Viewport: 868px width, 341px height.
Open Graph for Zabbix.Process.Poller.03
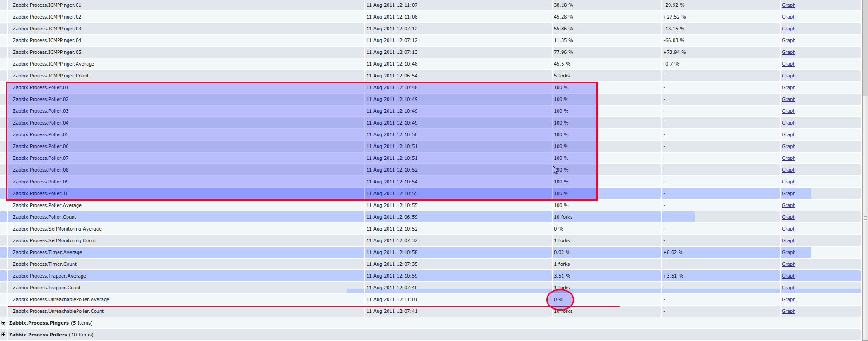tap(788, 111)
